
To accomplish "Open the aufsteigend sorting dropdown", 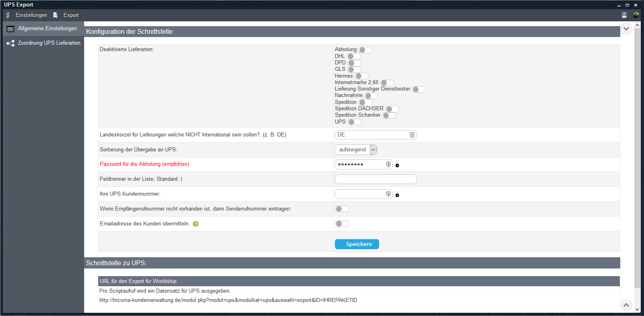I will click(x=356, y=150).
